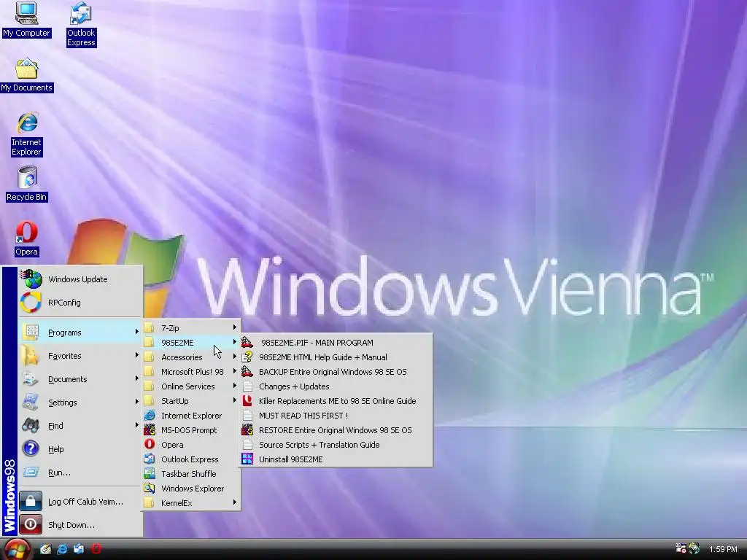Open the Find submenu
The image size is (747, 560).
80,426
